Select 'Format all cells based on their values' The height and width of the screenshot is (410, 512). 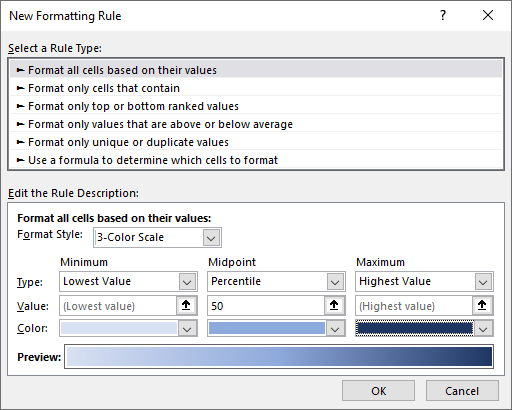click(x=256, y=70)
